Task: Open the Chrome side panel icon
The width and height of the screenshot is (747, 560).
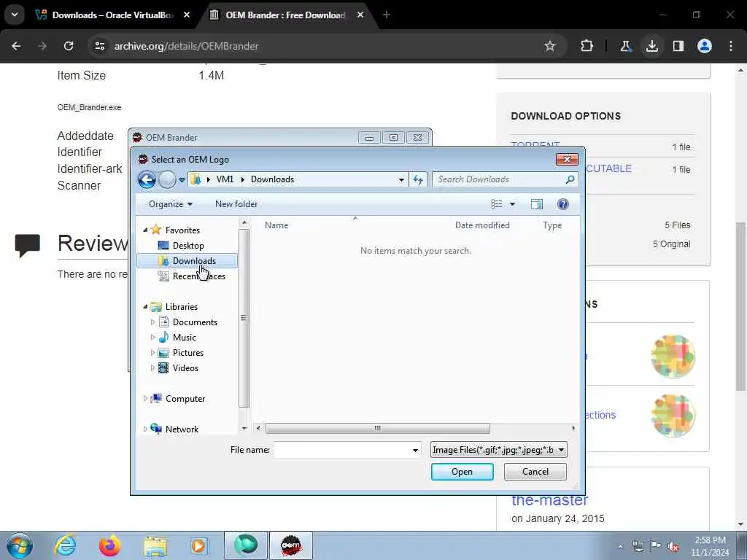Action: [678, 46]
